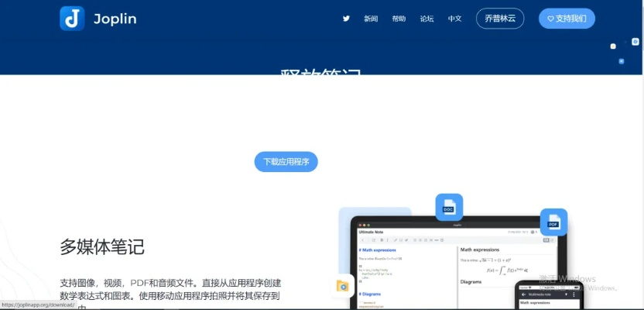Click three-dot menu in phone mockup
Screen dimensions: 644x310
(x=574, y=294)
